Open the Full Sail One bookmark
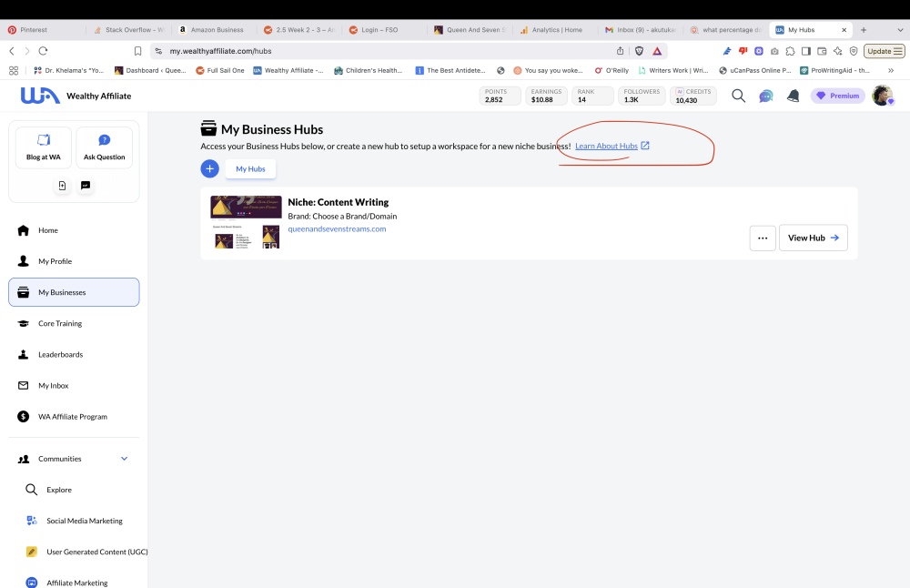The height and width of the screenshot is (588, 910). tap(220, 70)
